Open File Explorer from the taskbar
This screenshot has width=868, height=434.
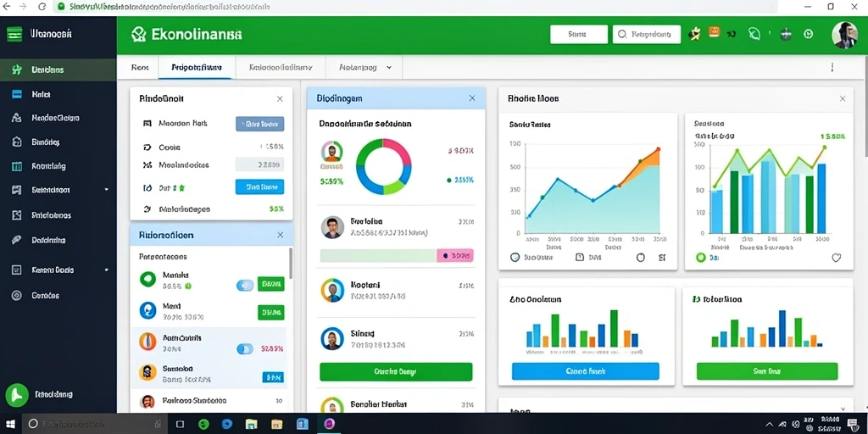point(251,424)
